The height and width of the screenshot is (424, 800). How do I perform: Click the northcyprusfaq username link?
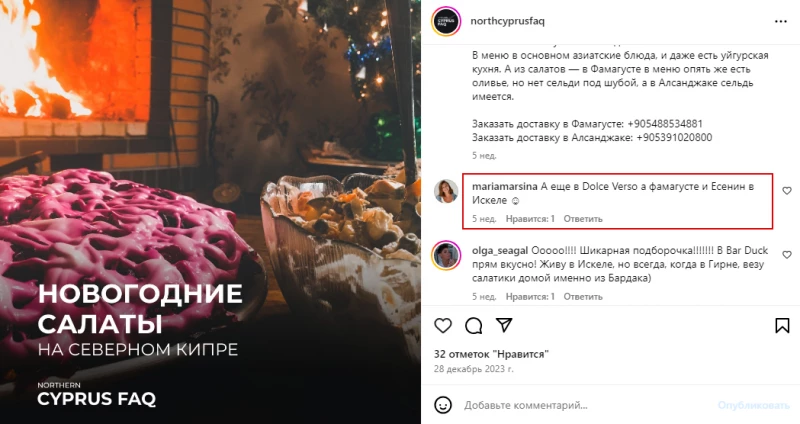click(507, 21)
